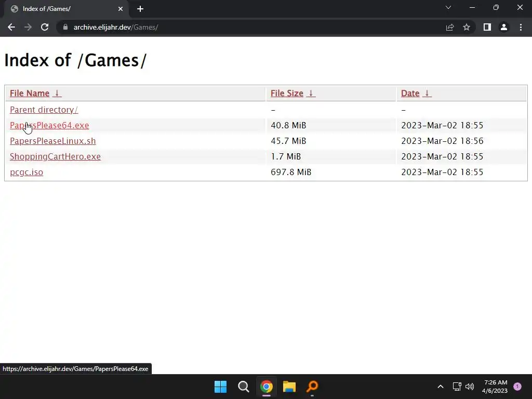532x399 pixels.
Task: Open File Explorer from taskbar
Action: coord(289,387)
